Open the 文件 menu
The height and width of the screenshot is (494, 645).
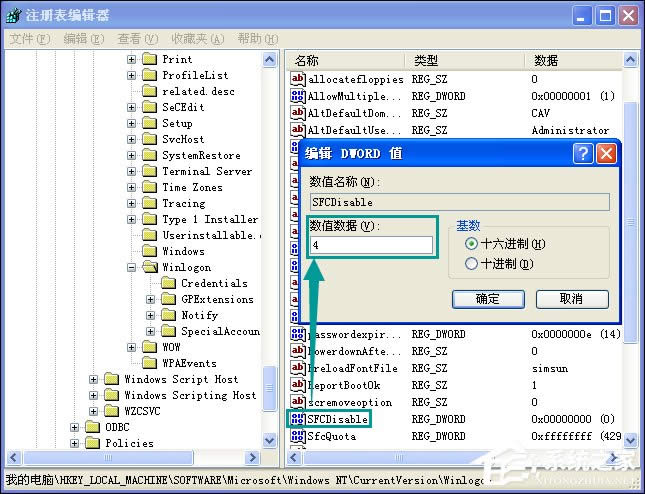point(28,38)
